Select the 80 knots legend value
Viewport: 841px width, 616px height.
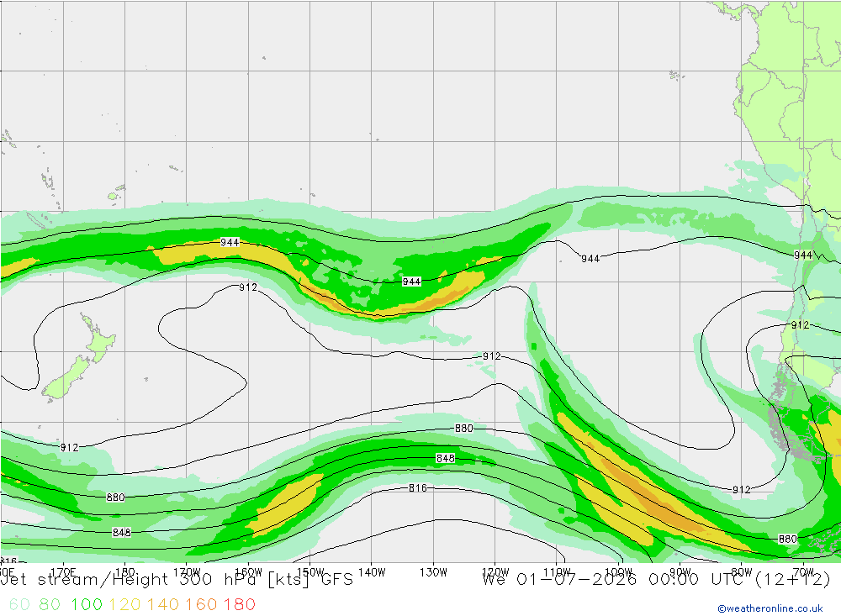tap(50, 605)
